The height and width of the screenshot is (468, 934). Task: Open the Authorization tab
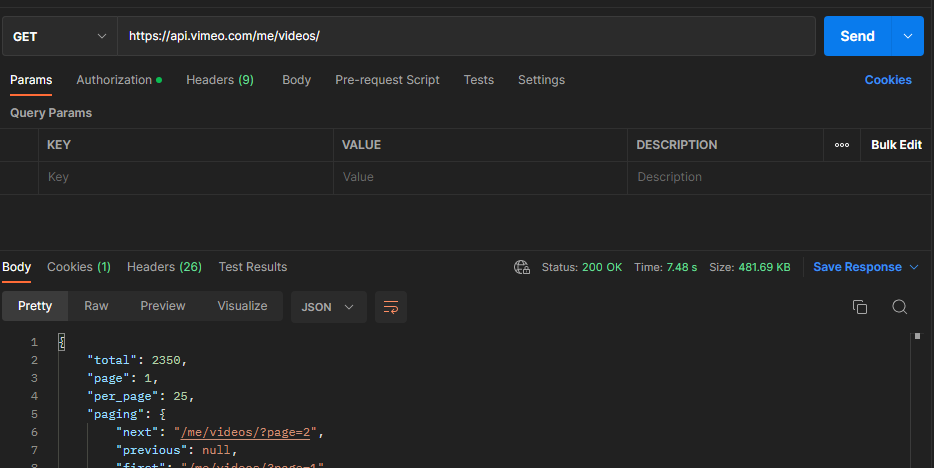click(119, 80)
